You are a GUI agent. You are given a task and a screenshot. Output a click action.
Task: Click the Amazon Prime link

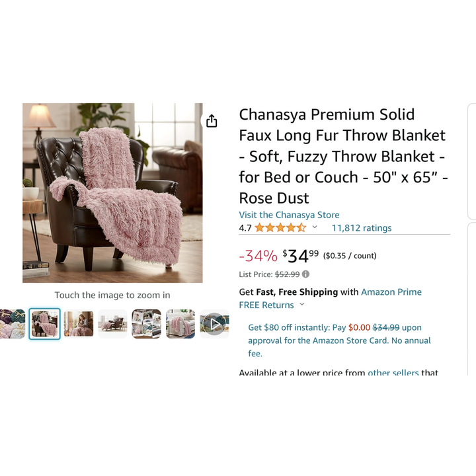(391, 292)
